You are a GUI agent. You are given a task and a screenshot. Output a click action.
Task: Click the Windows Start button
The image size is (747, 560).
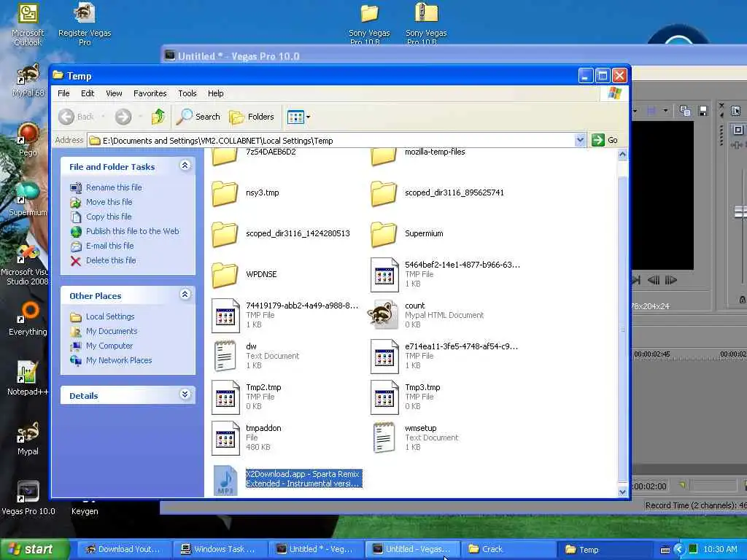click(34, 549)
